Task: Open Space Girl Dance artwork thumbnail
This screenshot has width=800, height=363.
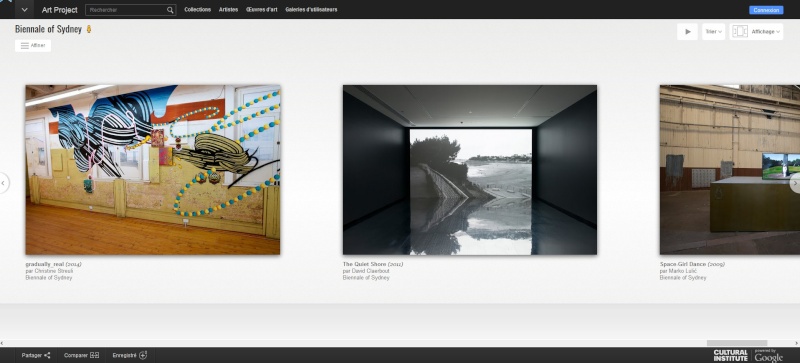Action: [730, 170]
